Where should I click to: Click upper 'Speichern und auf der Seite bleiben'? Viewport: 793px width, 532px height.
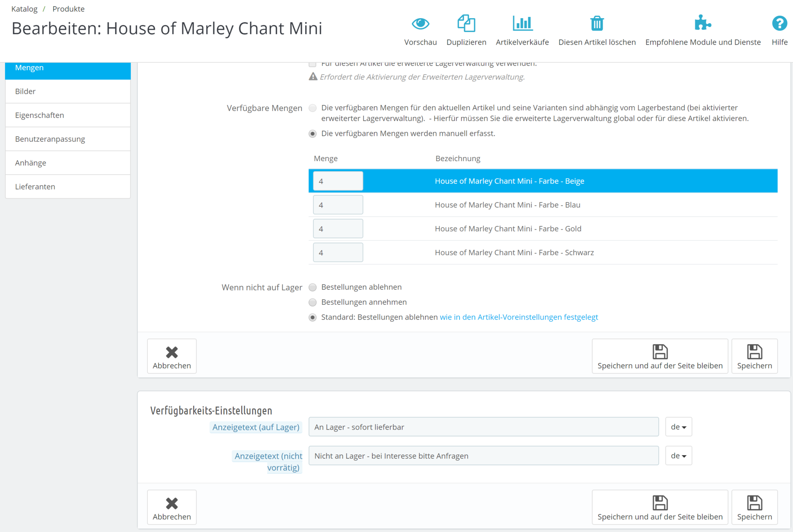tap(660, 356)
